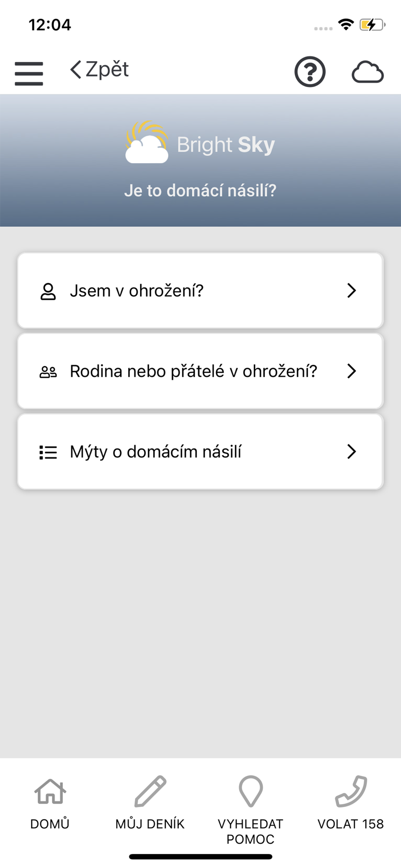Tap the two-people group icon

[48, 372]
